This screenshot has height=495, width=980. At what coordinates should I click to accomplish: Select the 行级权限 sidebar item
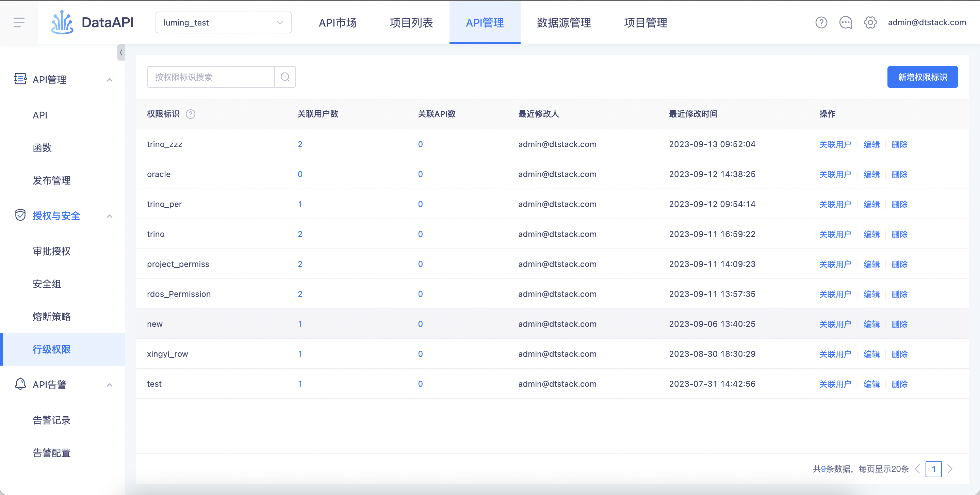pyautogui.click(x=63, y=349)
